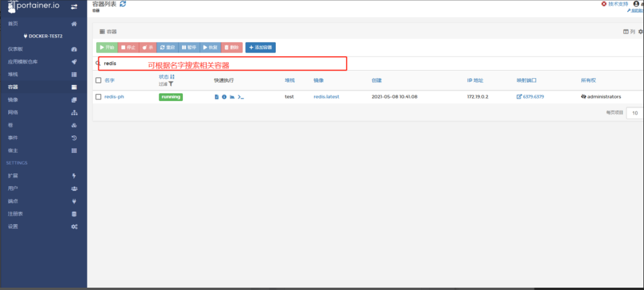
Task: Open console terminal icon for redis-ph
Action: click(x=241, y=97)
